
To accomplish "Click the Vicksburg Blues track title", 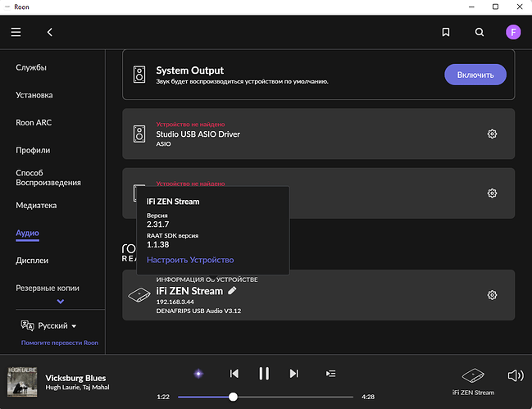I will point(75,378).
